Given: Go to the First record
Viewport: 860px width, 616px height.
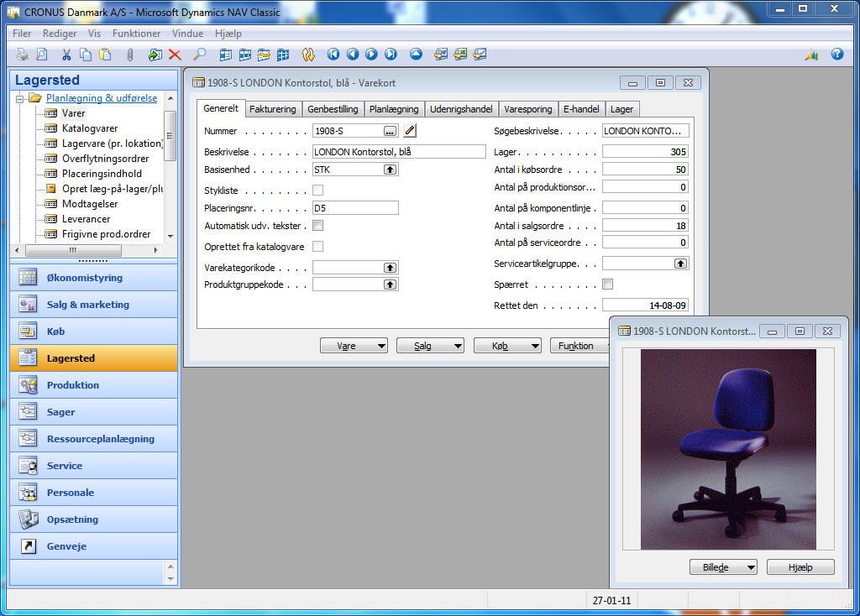Looking at the screenshot, I should 333,55.
